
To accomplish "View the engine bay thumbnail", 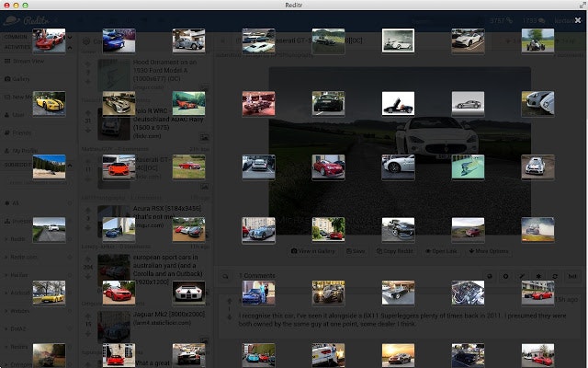I will click(x=468, y=293).
